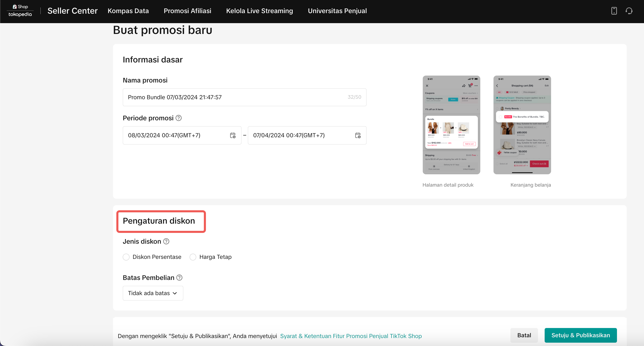The width and height of the screenshot is (644, 346).
Task: Click the mobile phone icon in header
Action: point(614,11)
